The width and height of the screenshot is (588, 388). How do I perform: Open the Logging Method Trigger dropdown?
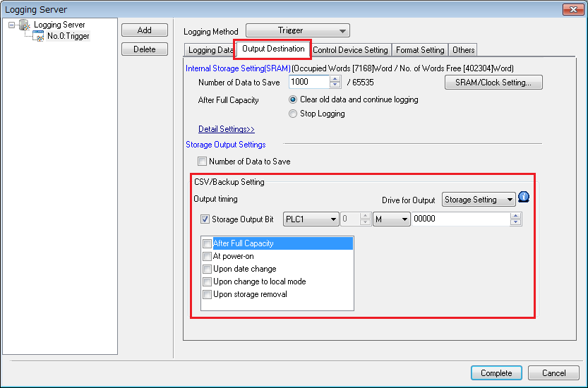pos(298,30)
